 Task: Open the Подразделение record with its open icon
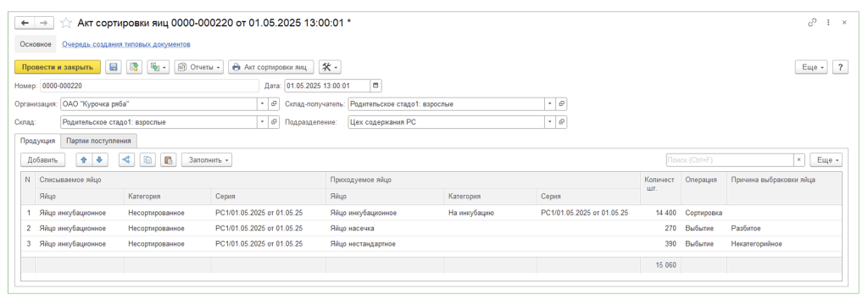tap(561, 122)
